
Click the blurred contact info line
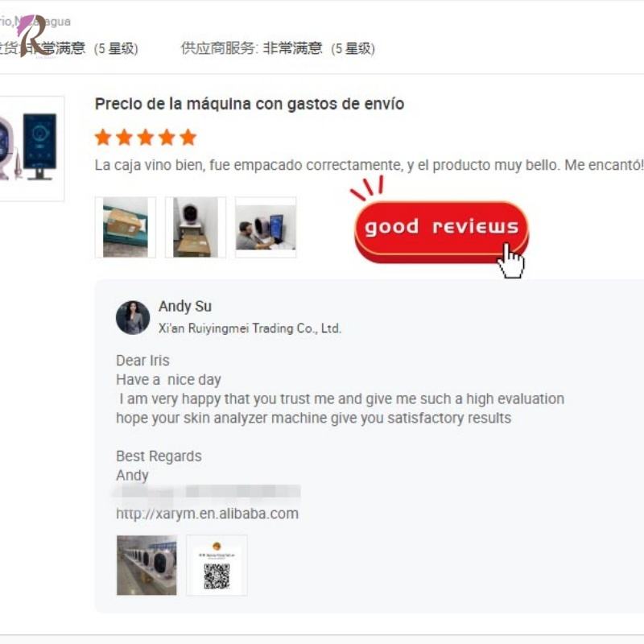(x=206, y=492)
